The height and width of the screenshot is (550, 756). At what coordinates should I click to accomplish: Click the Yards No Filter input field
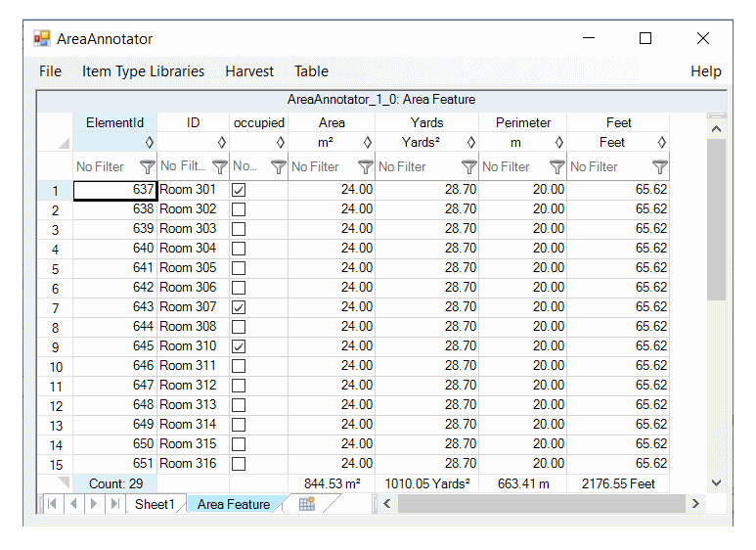[x=426, y=167]
